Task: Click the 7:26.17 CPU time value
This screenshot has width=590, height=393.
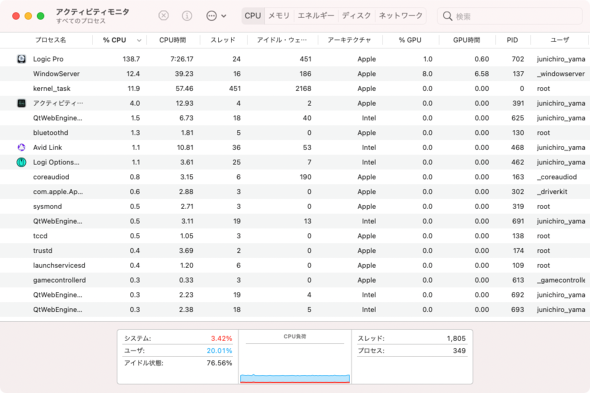Action: [182, 59]
